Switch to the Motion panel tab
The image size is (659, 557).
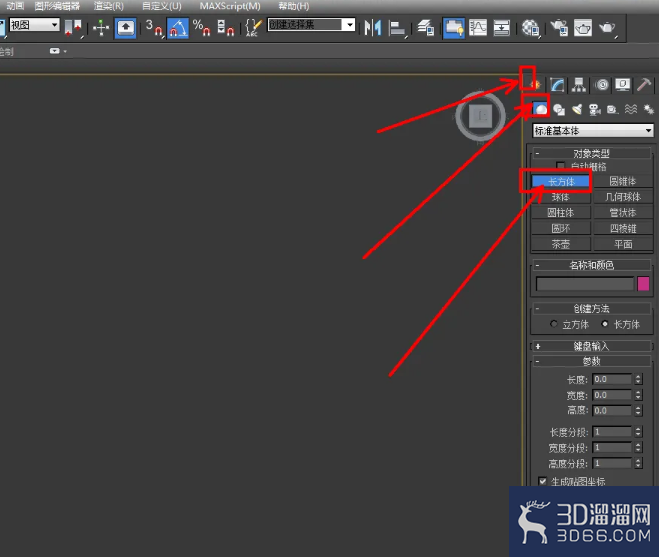602,85
